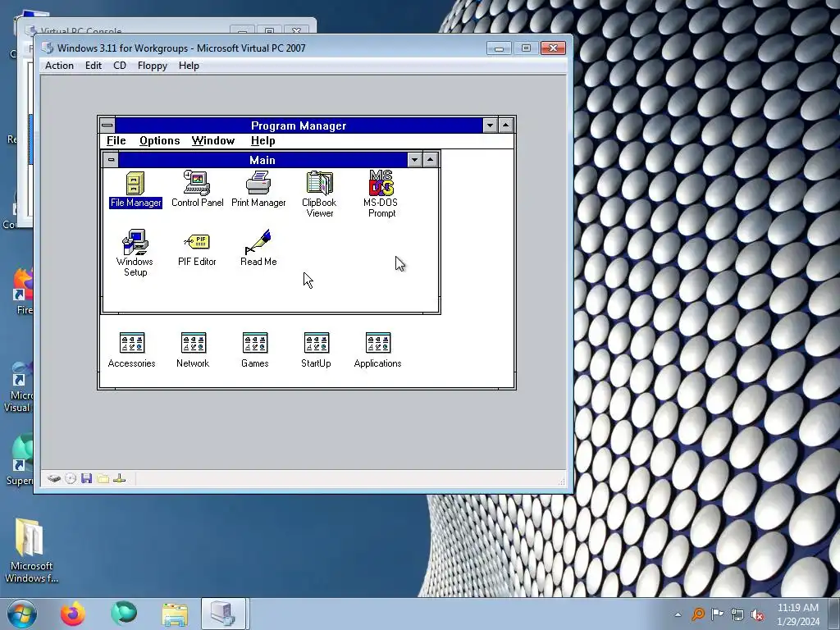The width and height of the screenshot is (840, 630).
Task: Select the ClipBook Viewer icon
Action: (319, 194)
